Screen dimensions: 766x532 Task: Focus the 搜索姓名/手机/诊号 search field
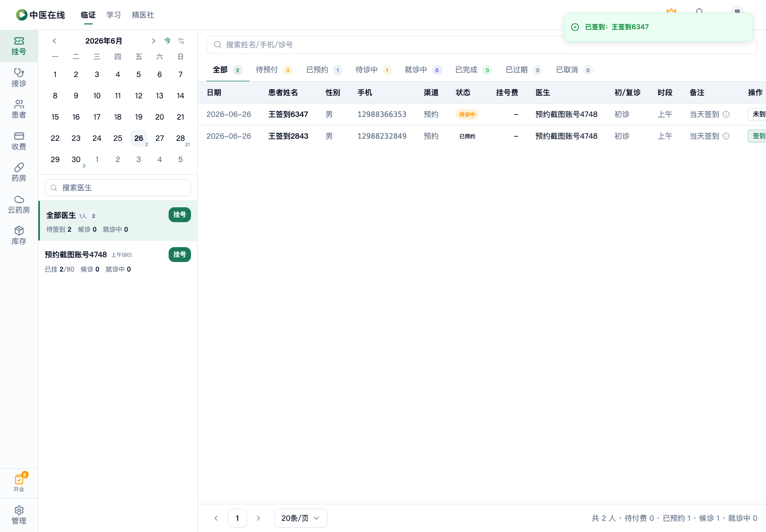[481, 45]
